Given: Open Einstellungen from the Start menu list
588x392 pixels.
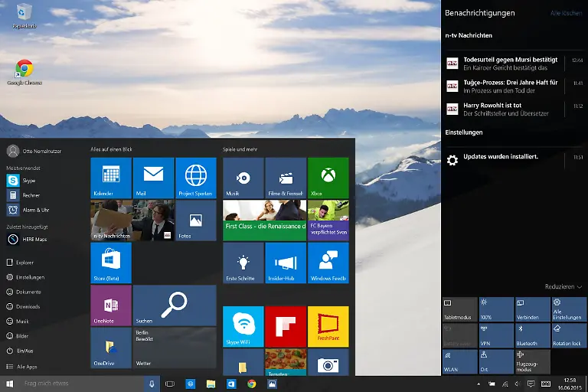Looking at the screenshot, I should pos(30,277).
